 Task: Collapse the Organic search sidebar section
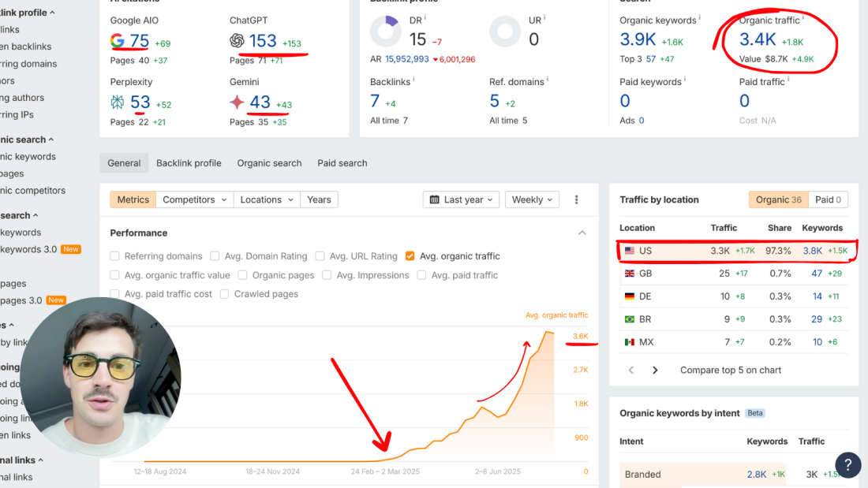tap(51, 140)
